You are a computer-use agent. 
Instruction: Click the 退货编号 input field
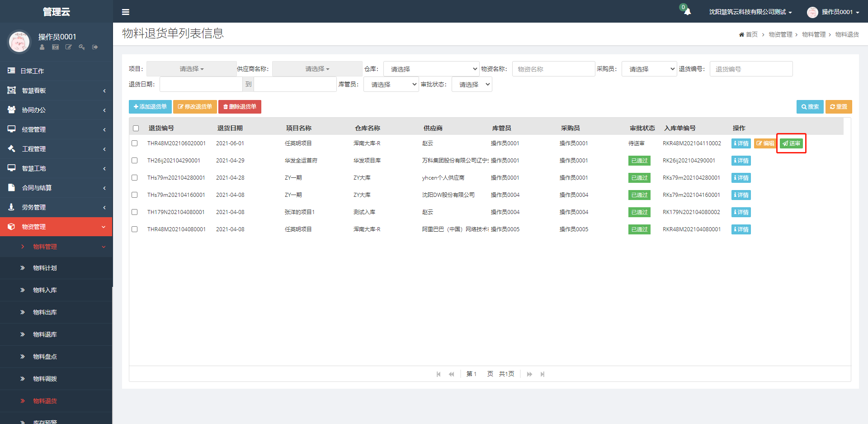(751, 69)
